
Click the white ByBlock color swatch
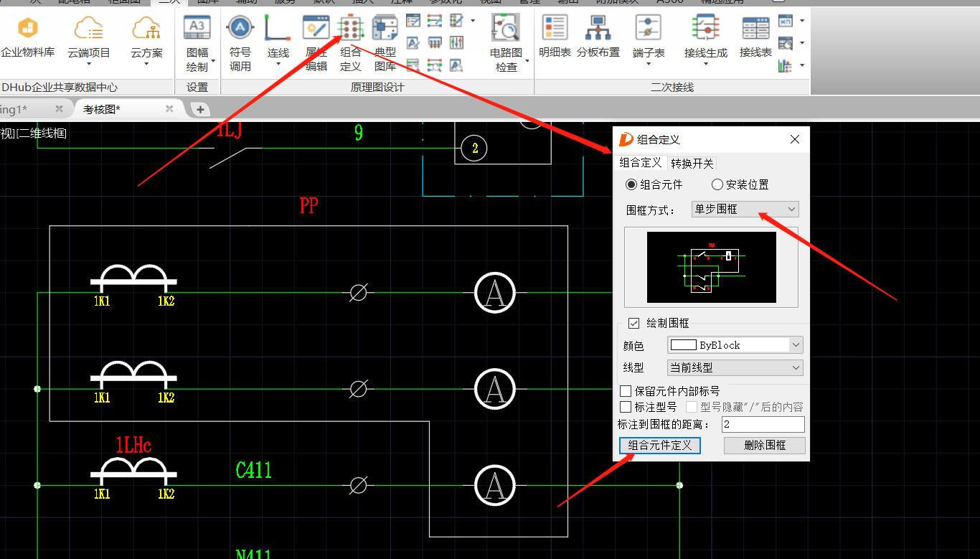tap(683, 345)
